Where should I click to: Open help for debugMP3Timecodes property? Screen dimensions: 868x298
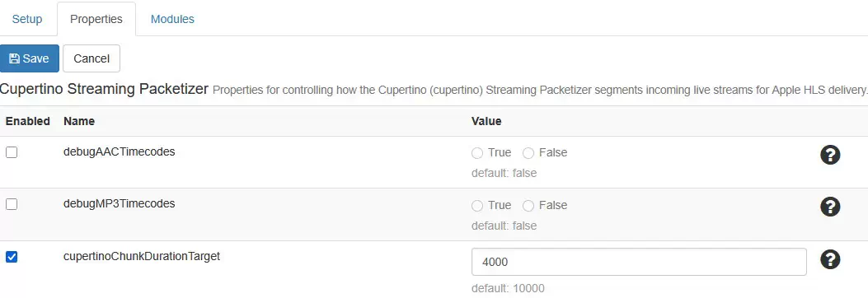tap(830, 207)
